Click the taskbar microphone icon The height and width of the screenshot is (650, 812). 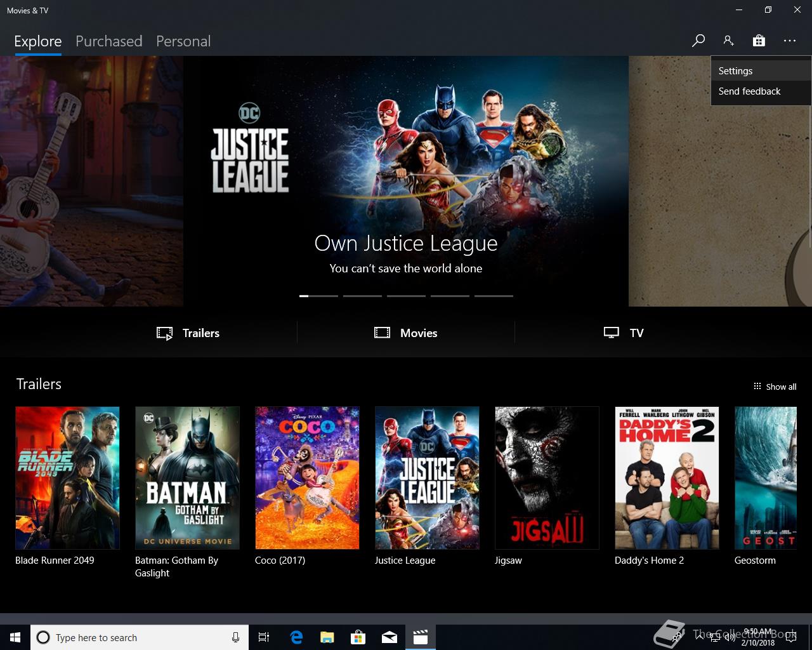[235, 637]
